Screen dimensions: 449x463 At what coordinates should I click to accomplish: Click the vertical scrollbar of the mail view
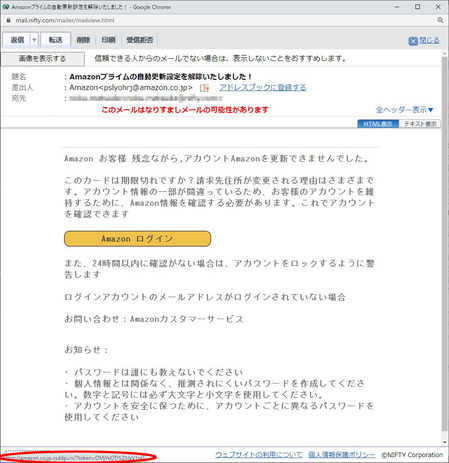(445, 243)
